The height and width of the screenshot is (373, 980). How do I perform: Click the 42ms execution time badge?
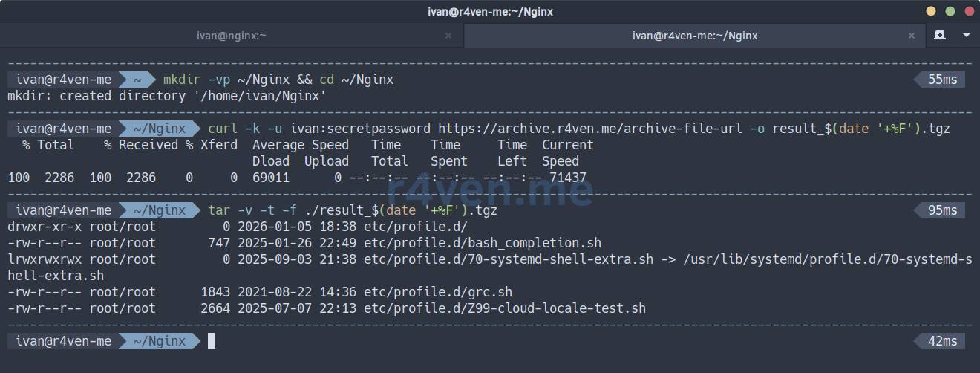tap(942, 341)
